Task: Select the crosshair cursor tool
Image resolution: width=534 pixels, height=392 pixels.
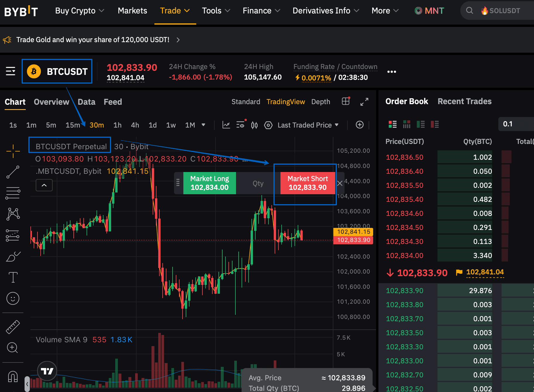Action: tap(13, 151)
